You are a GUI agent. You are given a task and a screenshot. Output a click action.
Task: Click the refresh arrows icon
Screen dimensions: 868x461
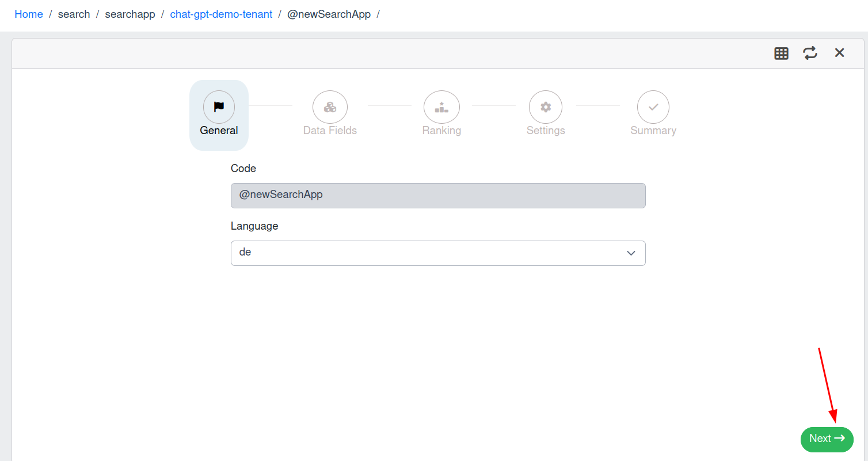coord(810,54)
